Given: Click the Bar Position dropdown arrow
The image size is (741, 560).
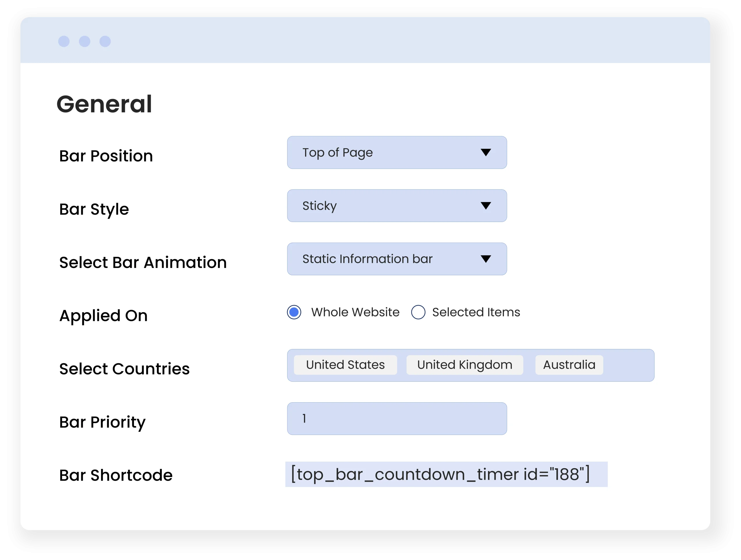Looking at the screenshot, I should (x=485, y=153).
